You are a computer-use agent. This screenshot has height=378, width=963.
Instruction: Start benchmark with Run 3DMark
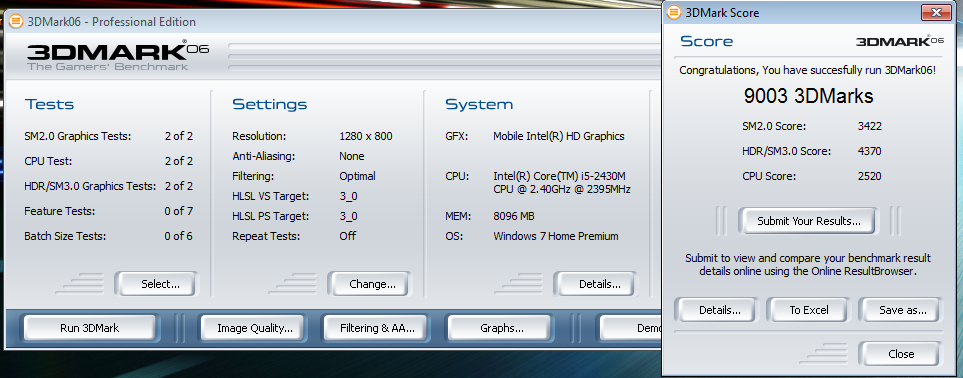pos(90,328)
